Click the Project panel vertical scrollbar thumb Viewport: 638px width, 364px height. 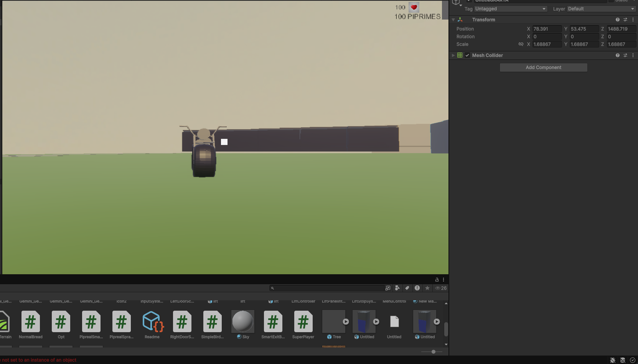point(446,329)
